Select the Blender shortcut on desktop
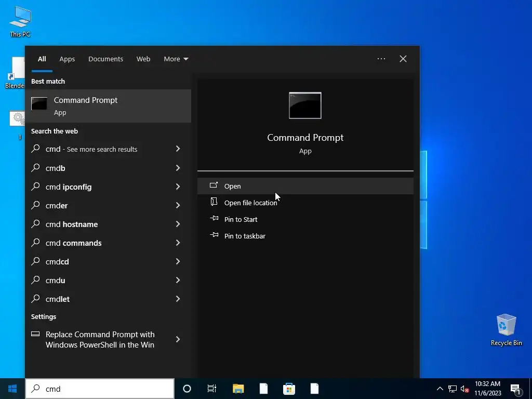This screenshot has height=399, width=532. coord(14,73)
